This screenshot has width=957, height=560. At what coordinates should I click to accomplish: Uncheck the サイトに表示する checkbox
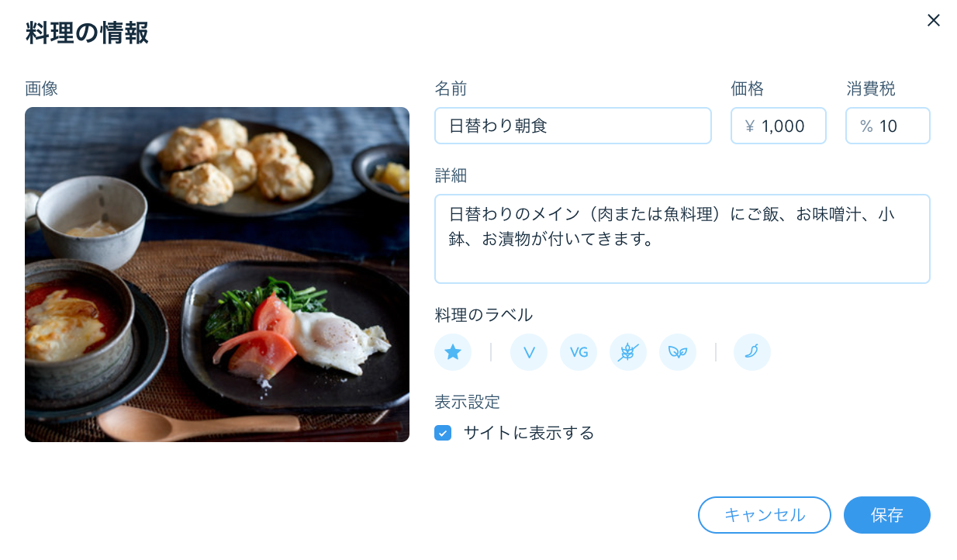pyautogui.click(x=443, y=433)
